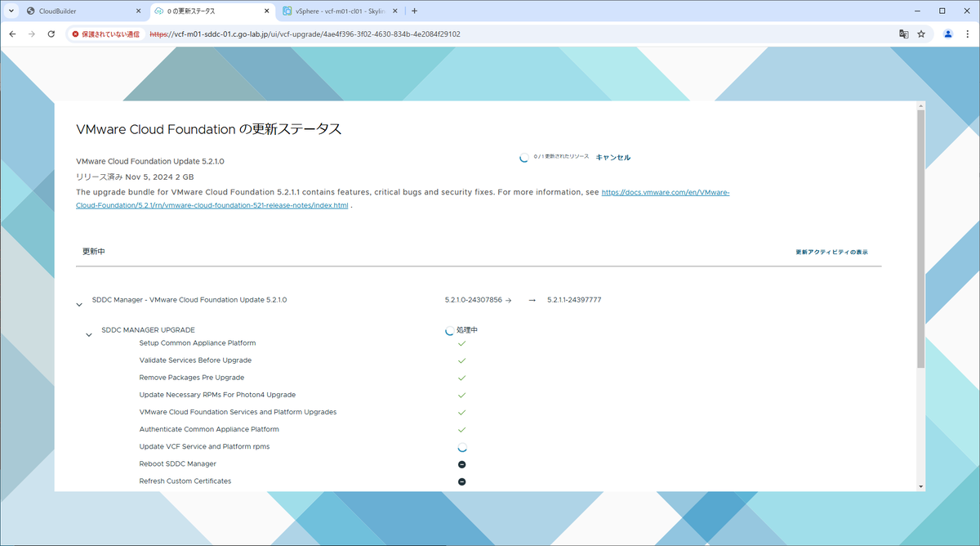
Task: Close the vSphere tab
Action: 394,11
